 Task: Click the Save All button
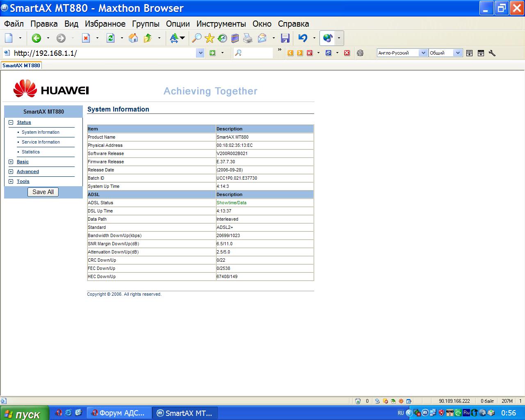[43, 192]
